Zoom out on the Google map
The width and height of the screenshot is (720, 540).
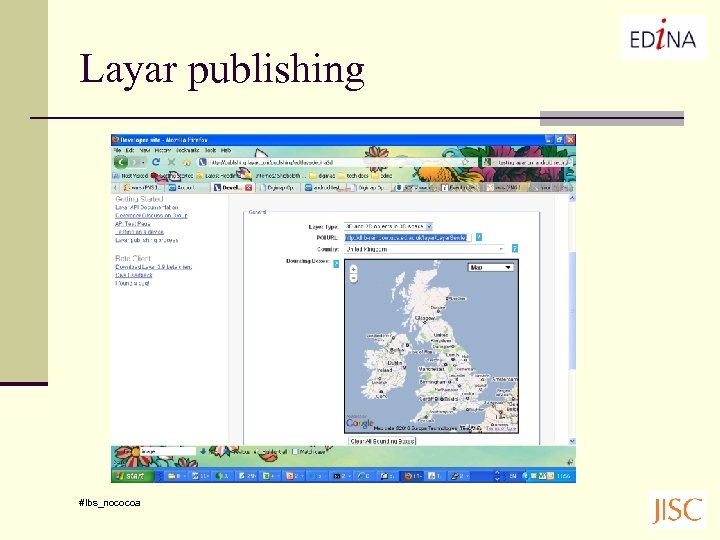pyautogui.click(x=354, y=278)
